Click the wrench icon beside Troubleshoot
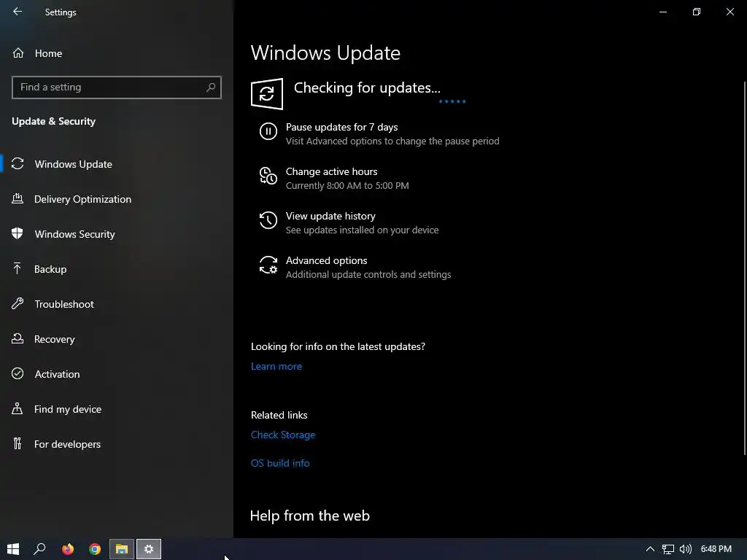 18,303
